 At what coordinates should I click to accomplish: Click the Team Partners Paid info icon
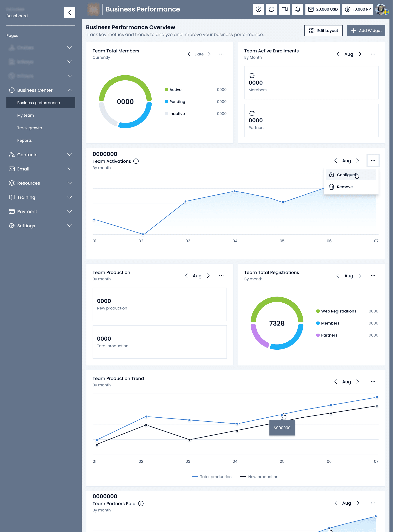coord(141,504)
